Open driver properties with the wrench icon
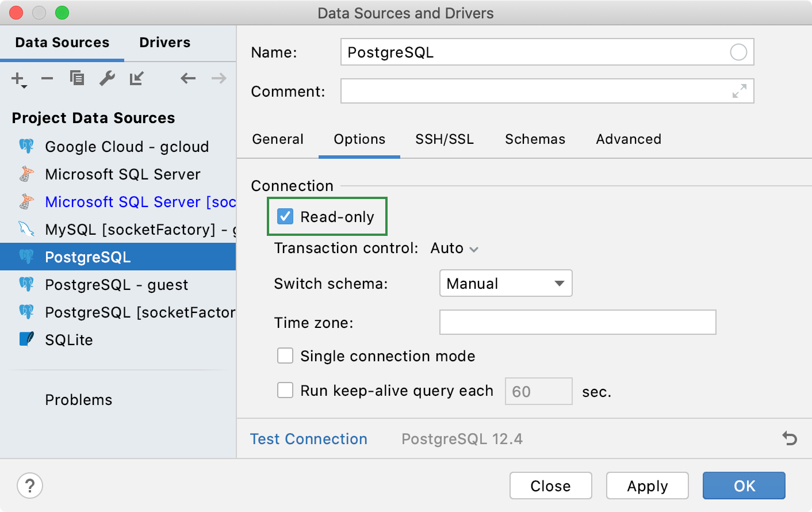812x512 pixels. pyautogui.click(x=107, y=78)
